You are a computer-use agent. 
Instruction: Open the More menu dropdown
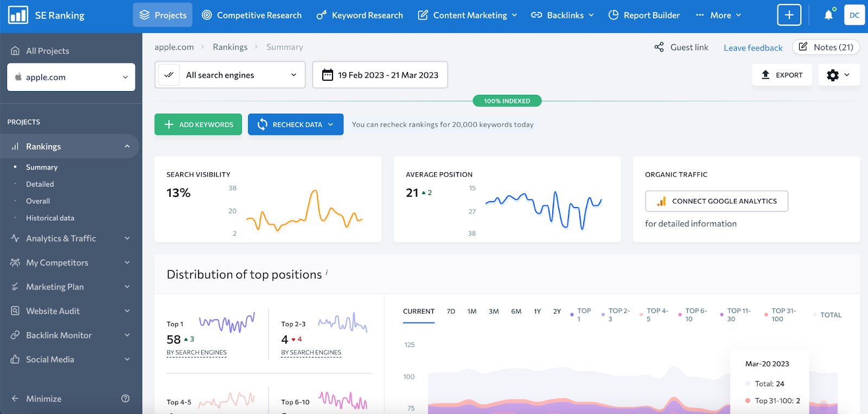(718, 15)
